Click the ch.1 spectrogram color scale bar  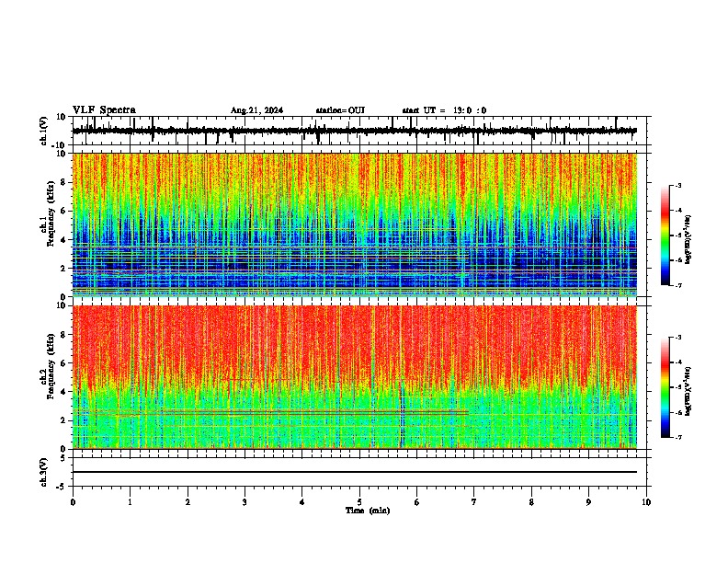pos(665,235)
